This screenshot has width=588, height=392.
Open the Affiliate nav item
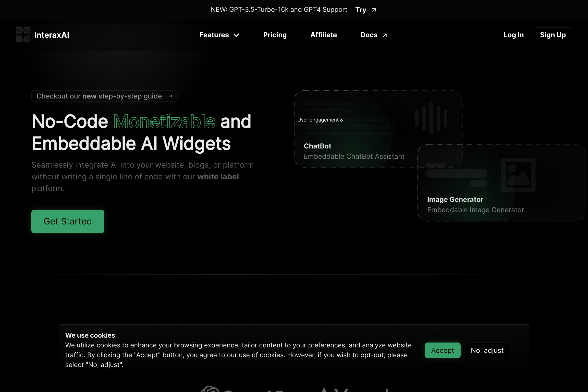point(323,35)
